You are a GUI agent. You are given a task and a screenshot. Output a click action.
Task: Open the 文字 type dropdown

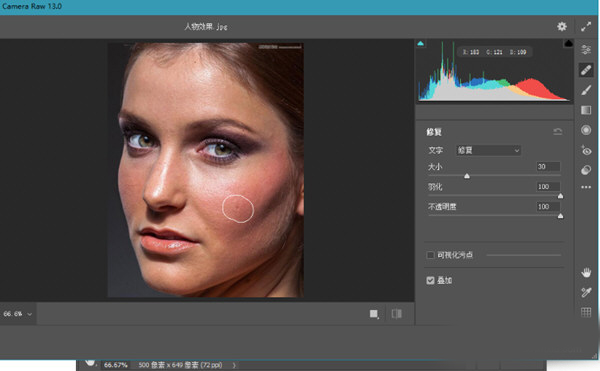pos(488,150)
